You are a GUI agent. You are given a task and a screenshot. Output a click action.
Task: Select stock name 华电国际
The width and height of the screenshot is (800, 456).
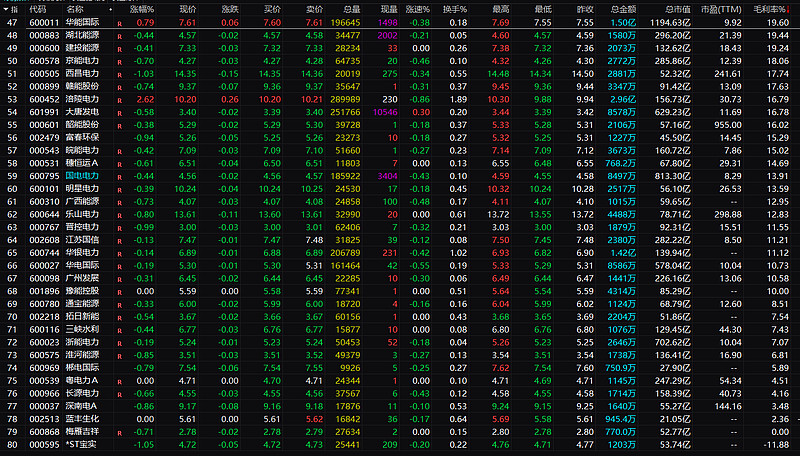point(82,265)
